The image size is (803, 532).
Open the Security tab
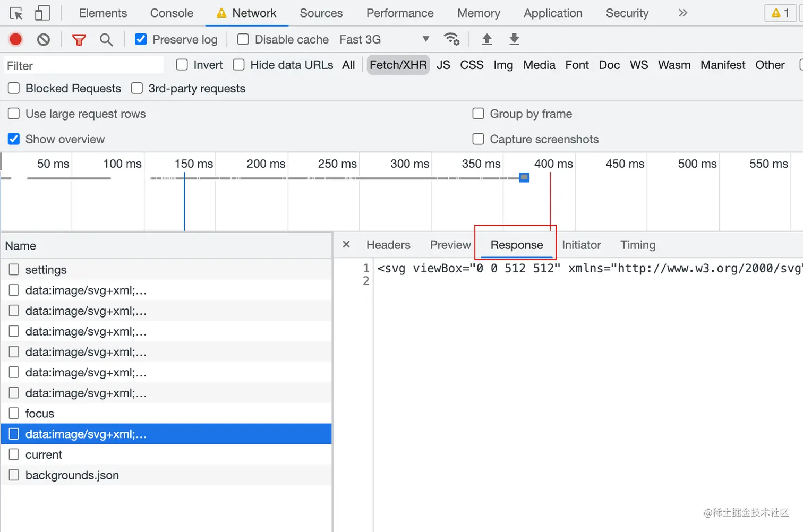(x=627, y=13)
